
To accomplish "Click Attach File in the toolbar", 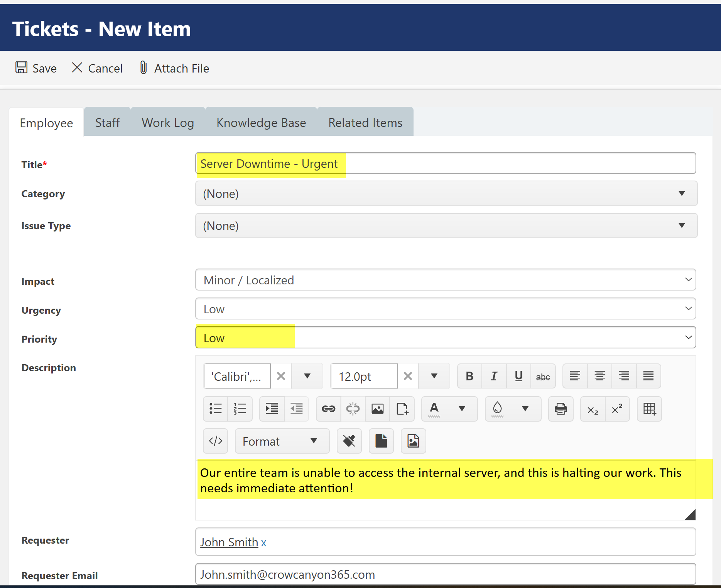I will pos(174,68).
